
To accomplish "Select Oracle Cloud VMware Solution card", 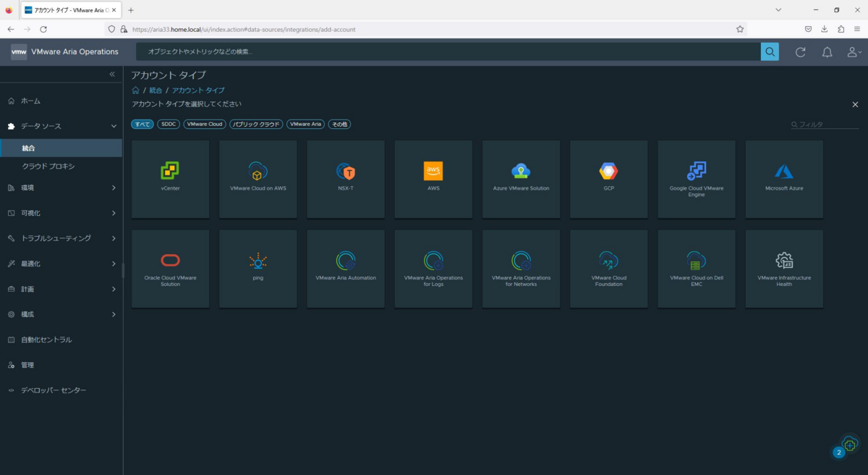I will coord(171,269).
